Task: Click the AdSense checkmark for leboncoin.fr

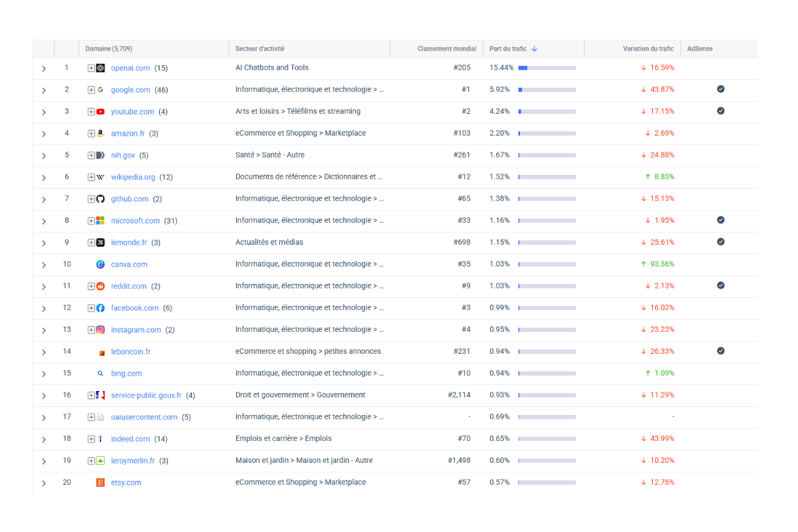Action: pos(720,351)
